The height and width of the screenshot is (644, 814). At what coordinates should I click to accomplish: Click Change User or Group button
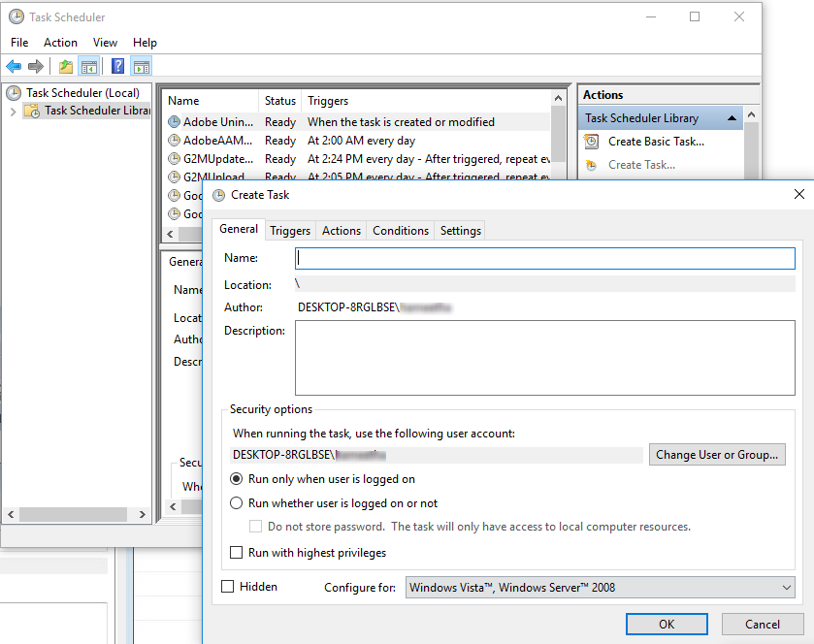click(x=716, y=454)
